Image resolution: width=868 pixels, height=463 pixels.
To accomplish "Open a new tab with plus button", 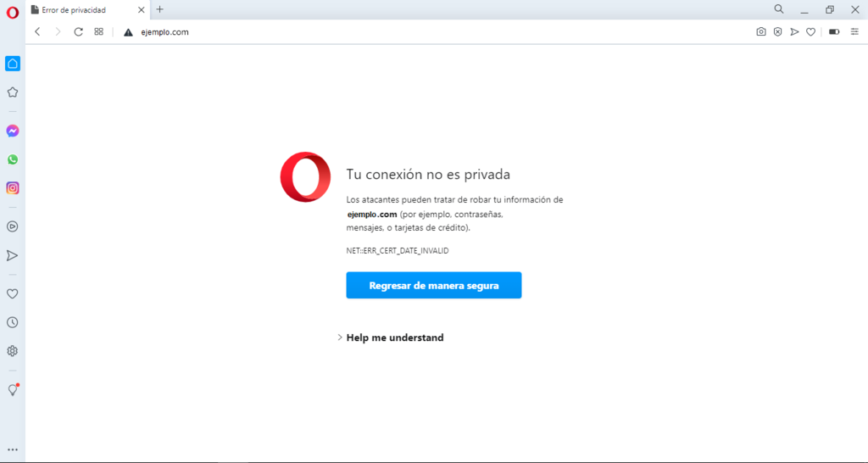I will 160,9.
